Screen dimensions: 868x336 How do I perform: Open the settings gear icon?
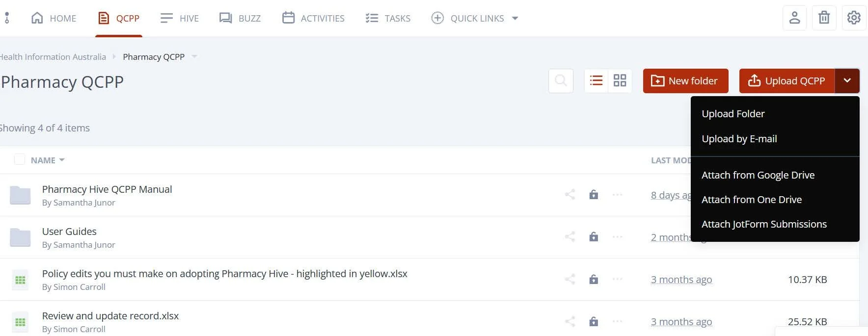854,18
